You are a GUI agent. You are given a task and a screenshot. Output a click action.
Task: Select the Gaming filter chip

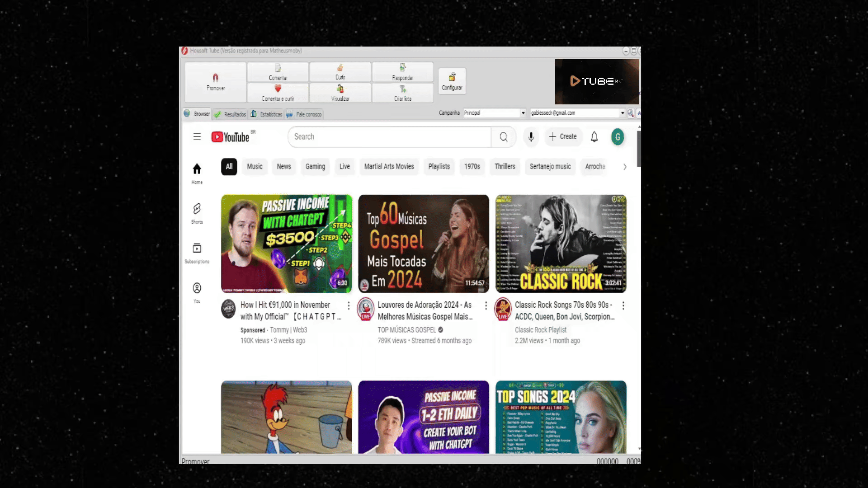coord(315,167)
